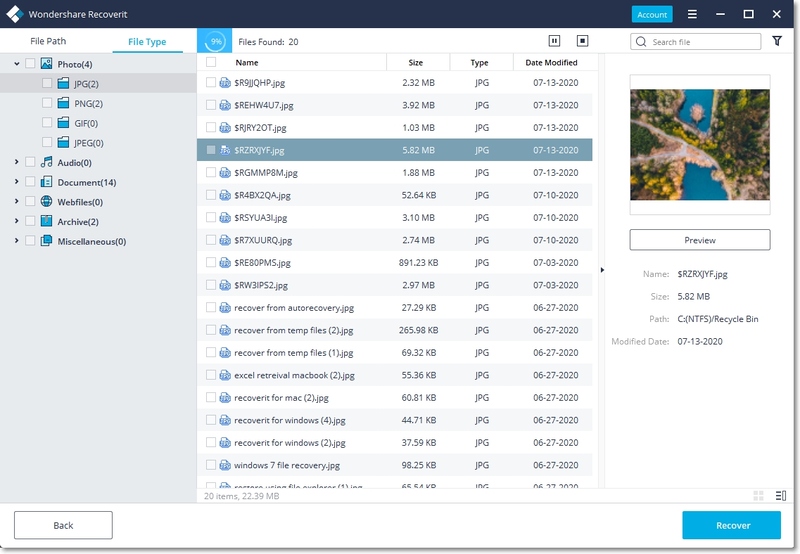This screenshot has height=554, width=800.
Task: Sort by the Name column header
Action: pyautogui.click(x=247, y=62)
